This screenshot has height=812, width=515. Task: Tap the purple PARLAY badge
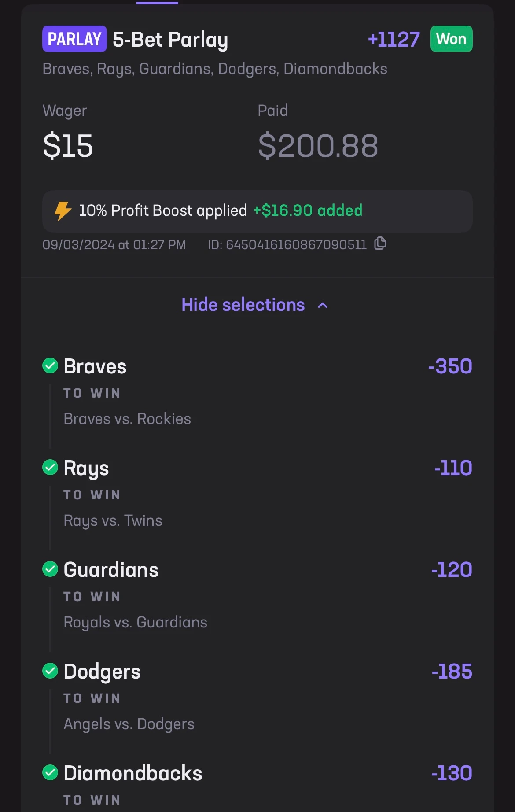tap(74, 39)
